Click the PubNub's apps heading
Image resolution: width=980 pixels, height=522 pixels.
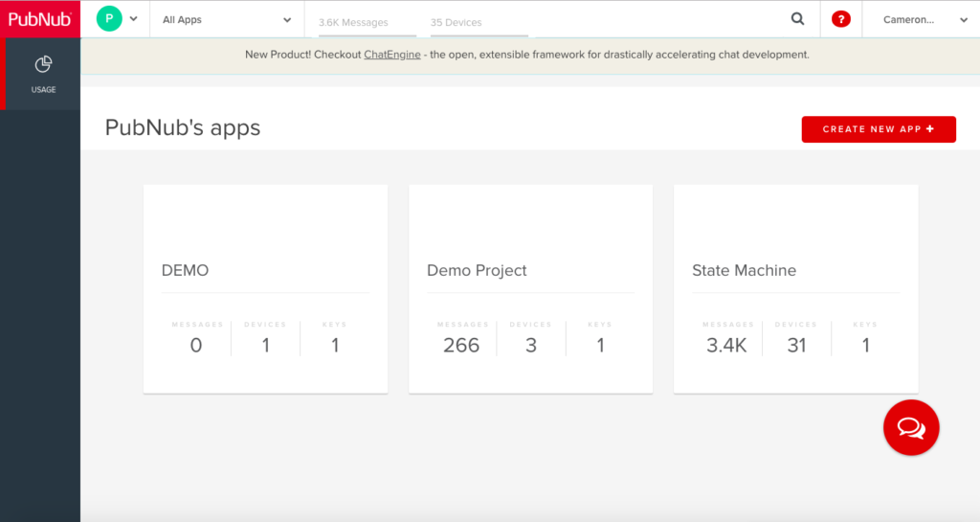tap(183, 127)
